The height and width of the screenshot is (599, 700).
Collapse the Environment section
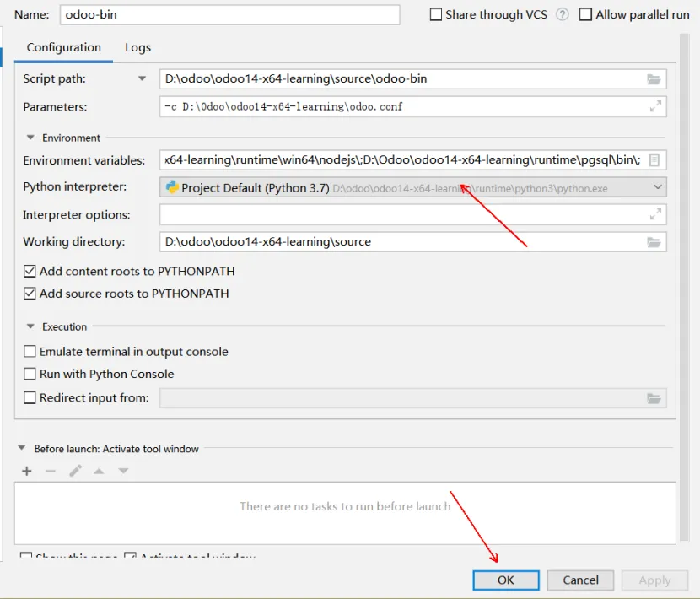tap(30, 138)
